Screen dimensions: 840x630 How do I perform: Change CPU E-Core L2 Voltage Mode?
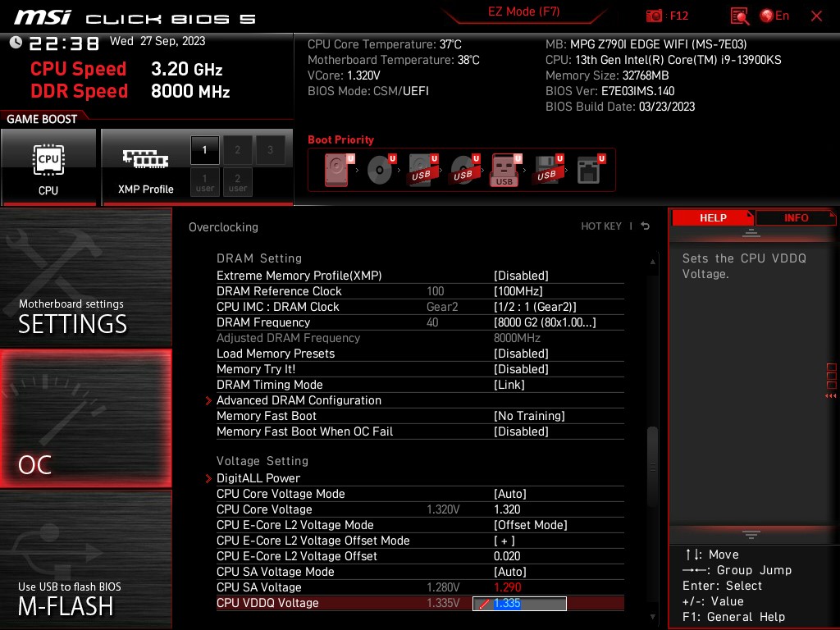click(x=420, y=524)
